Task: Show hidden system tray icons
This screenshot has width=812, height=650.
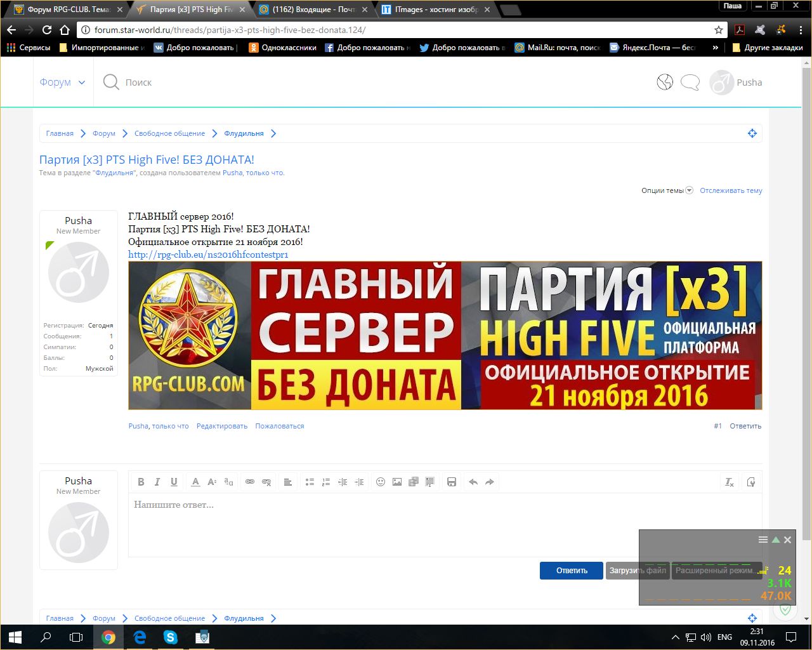Action: click(675, 637)
